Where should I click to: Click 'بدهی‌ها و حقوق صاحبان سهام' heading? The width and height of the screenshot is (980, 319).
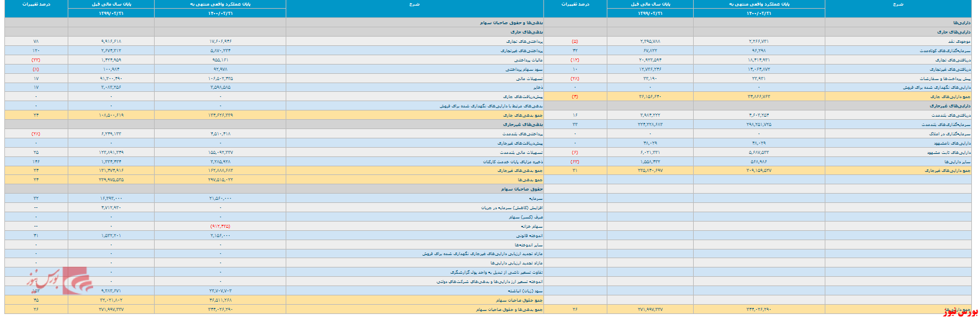511,23
